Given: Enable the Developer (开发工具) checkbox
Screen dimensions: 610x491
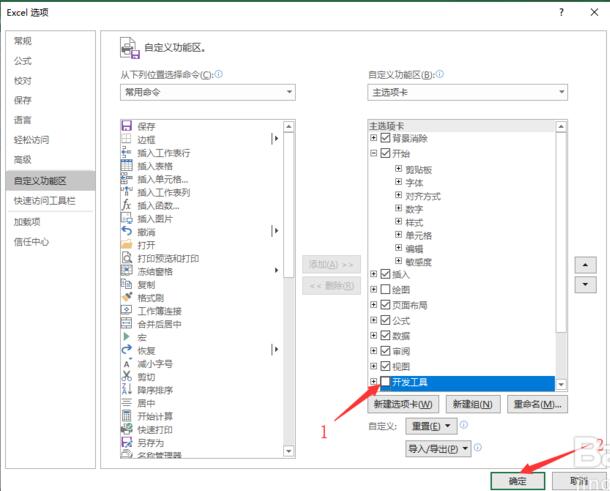Looking at the screenshot, I should pos(385,381).
